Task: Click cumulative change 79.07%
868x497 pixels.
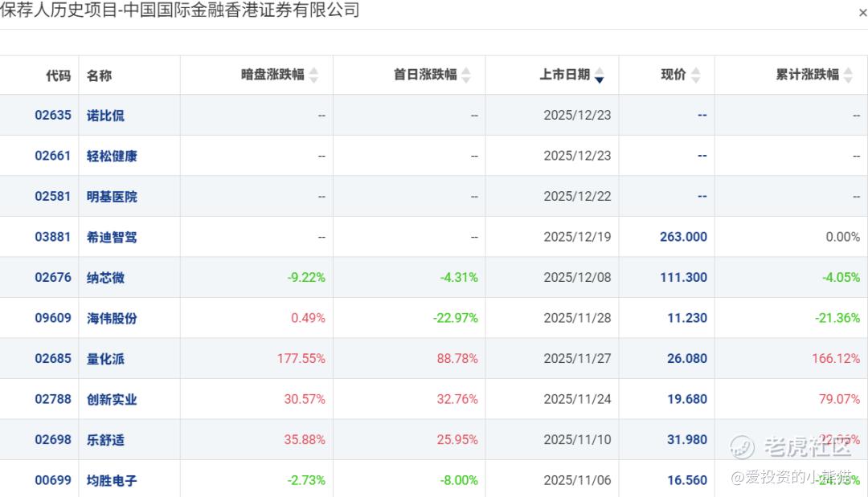Action: (839, 399)
